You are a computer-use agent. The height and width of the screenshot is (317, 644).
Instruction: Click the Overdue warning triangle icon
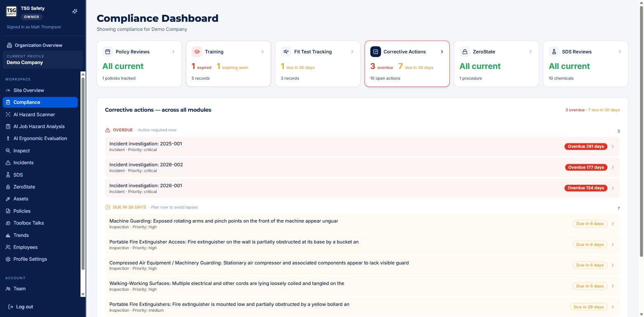point(108,130)
